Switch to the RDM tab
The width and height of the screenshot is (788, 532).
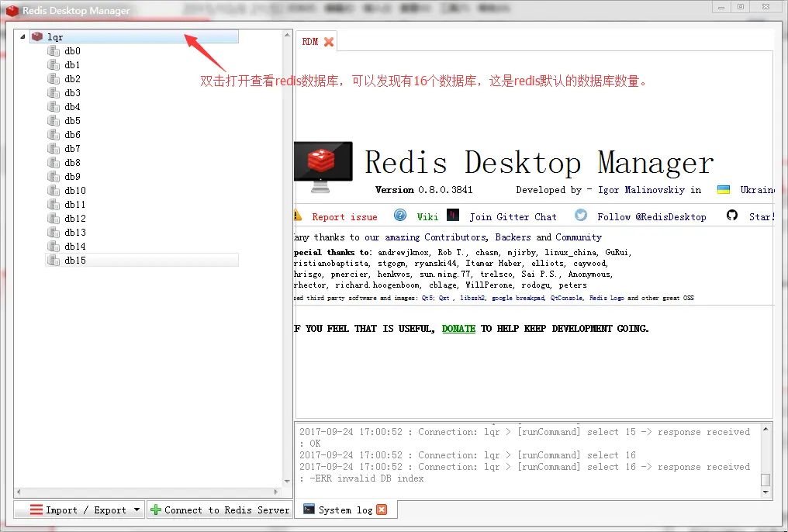click(x=310, y=42)
